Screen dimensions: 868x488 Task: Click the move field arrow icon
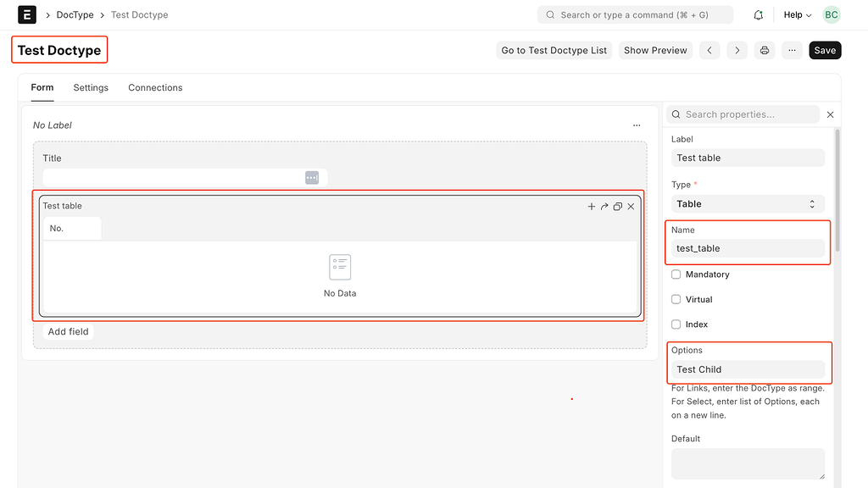[604, 206]
